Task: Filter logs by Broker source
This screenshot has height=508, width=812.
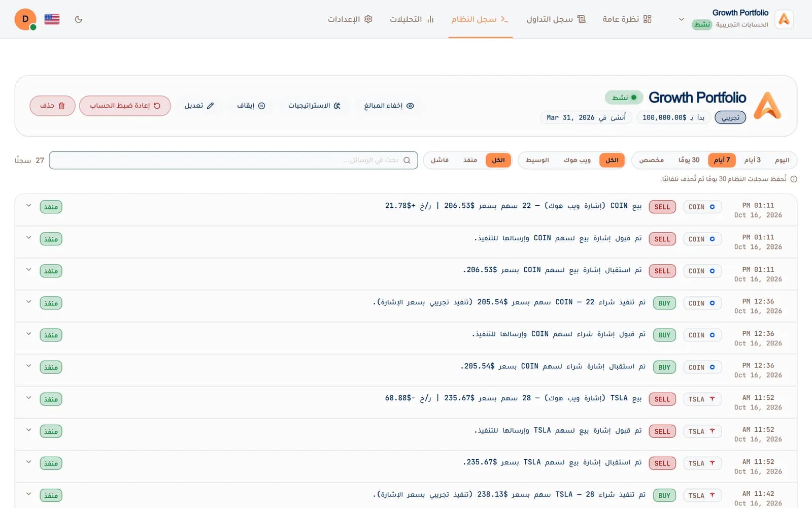Action: point(537,160)
